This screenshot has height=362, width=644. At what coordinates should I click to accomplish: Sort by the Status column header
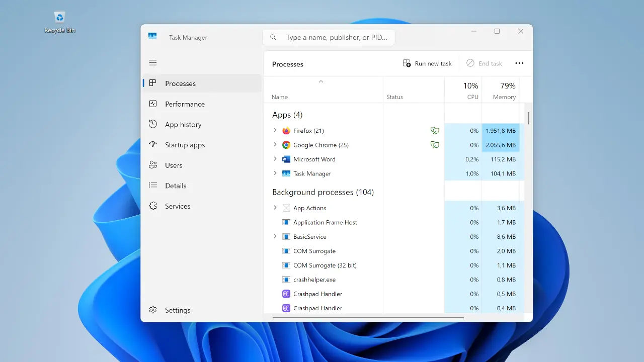(x=414, y=90)
